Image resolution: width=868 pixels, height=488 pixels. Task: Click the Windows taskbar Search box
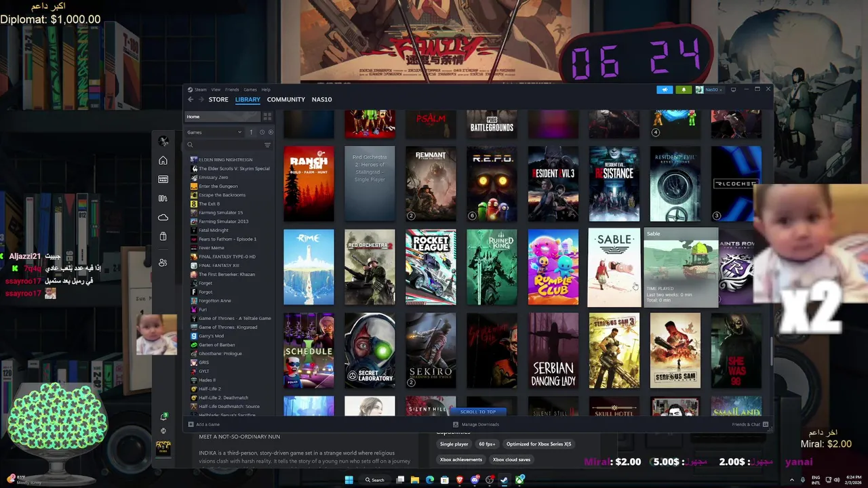(x=374, y=480)
